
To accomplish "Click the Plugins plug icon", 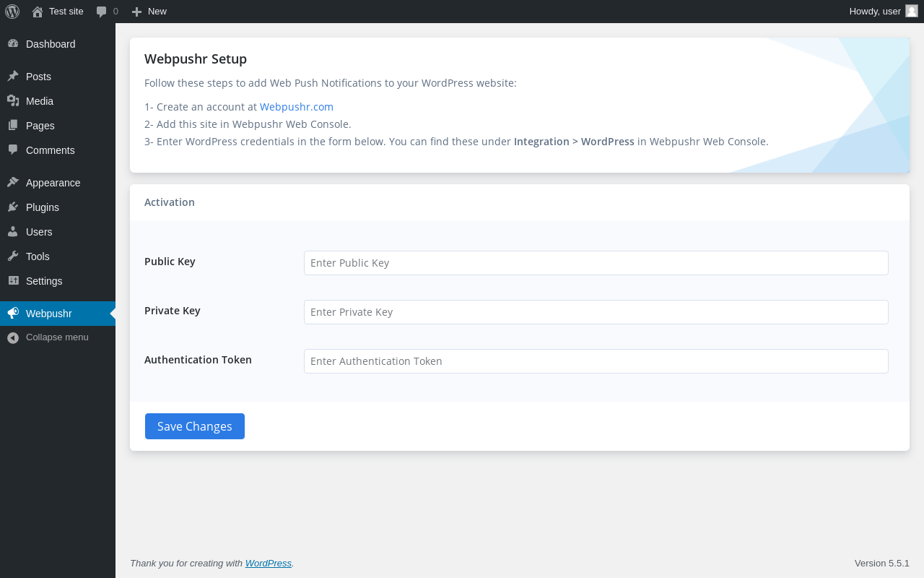I will click(x=13, y=207).
